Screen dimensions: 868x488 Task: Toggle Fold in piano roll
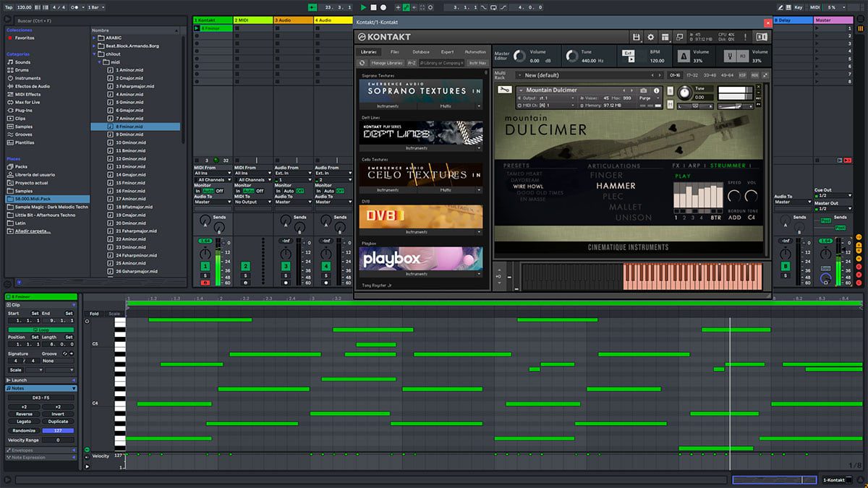(94, 314)
